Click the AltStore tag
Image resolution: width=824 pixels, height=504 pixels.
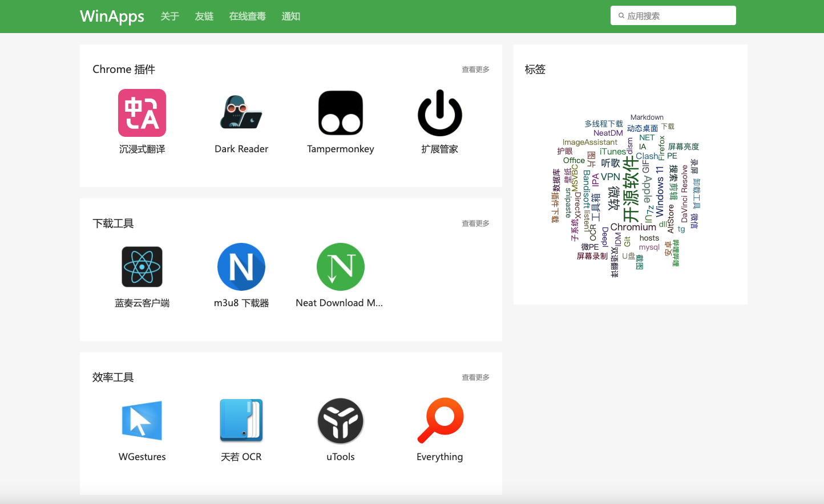click(x=671, y=219)
